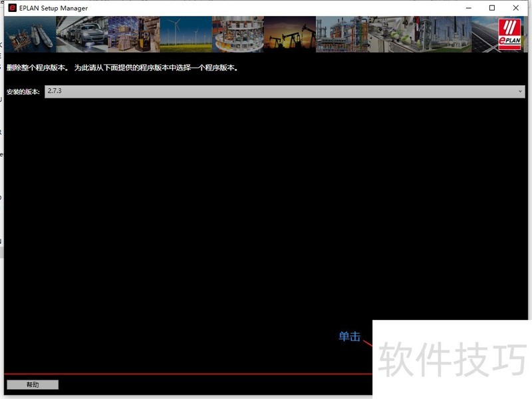Image resolution: width=532 pixels, height=399 pixels.
Task: Click the oil pumpjack sunset banner image
Action: coord(289,35)
